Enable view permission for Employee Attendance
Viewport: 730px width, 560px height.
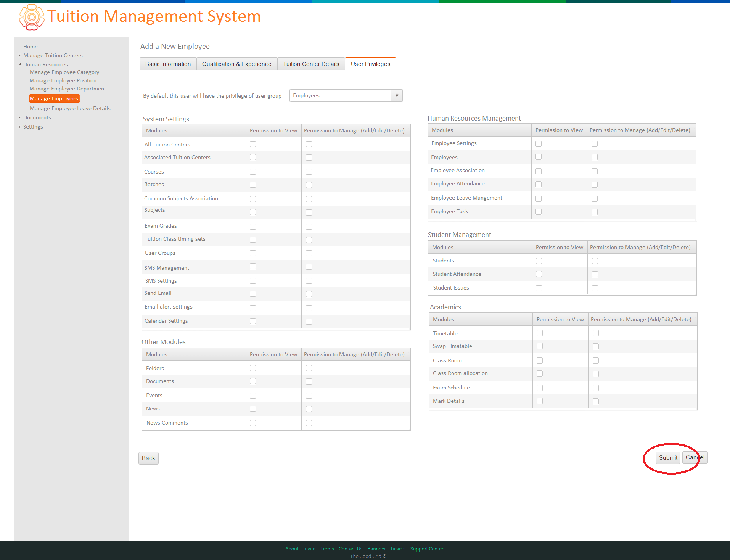click(539, 184)
